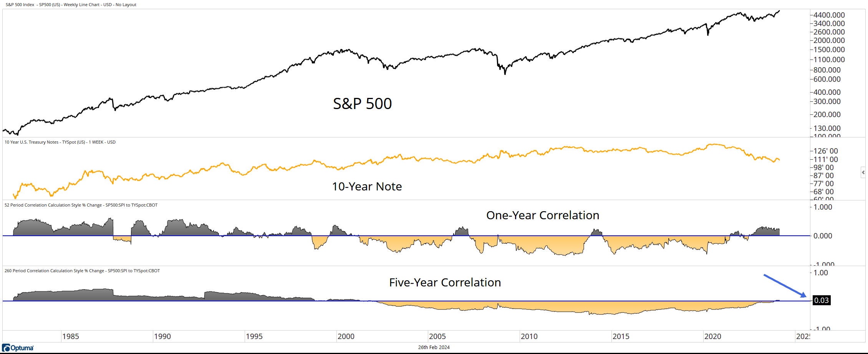Select the 52 Period Correlation header label
The image size is (868, 354).
[x=81, y=205]
